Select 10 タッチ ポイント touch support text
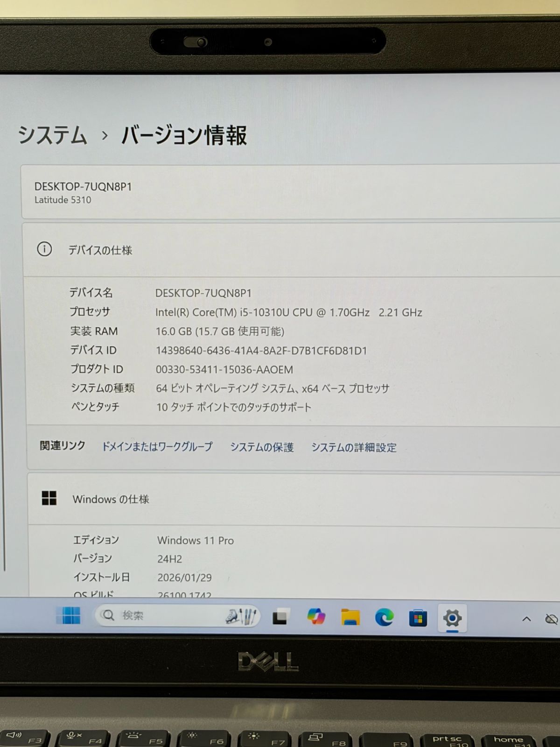The width and height of the screenshot is (560, 747). coord(233,407)
